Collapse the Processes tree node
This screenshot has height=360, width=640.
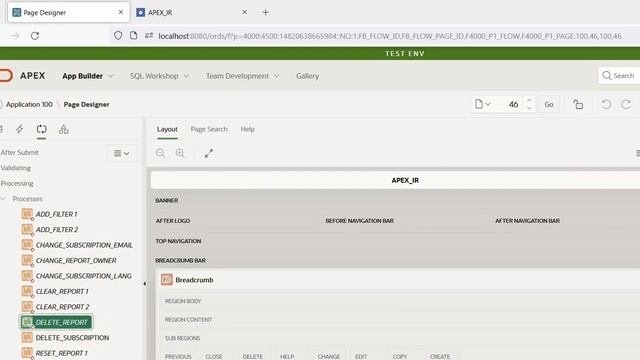(3, 199)
